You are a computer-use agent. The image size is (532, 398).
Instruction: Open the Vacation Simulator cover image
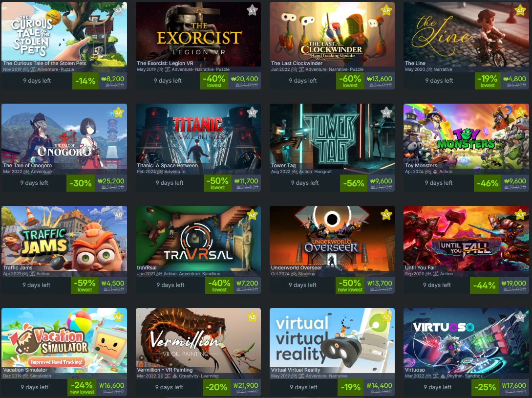pos(64,340)
